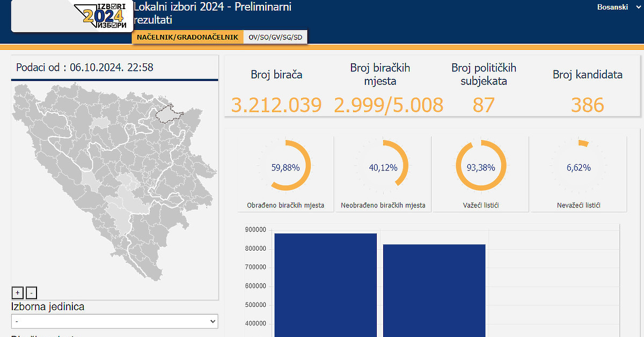Click the Izbori 2024 logo
The width and height of the screenshot is (644, 337).
click(104, 15)
